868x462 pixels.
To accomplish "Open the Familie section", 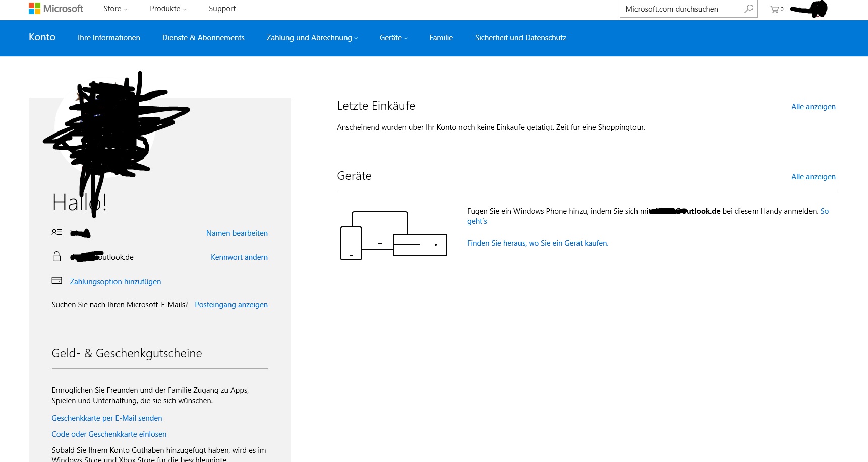I will click(441, 38).
